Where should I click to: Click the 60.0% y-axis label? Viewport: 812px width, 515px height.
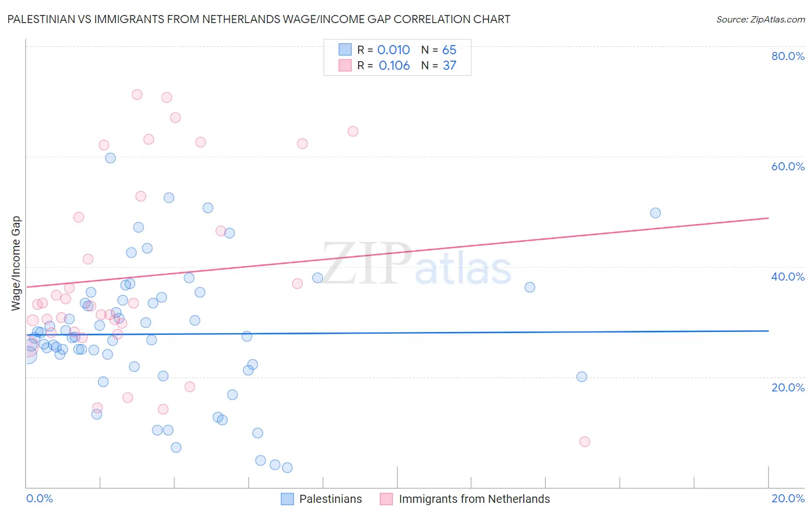(x=788, y=166)
